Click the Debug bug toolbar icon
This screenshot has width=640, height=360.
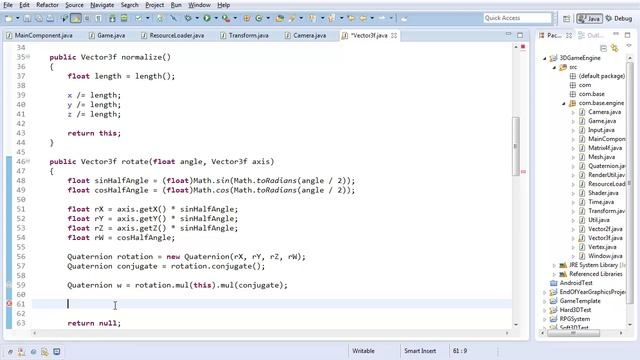[x=188, y=18]
